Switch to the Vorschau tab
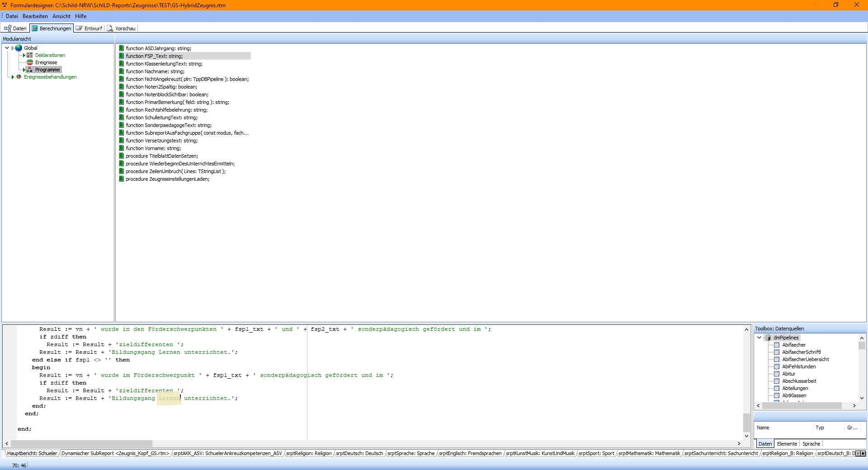The width and height of the screenshot is (868, 470). pos(121,28)
